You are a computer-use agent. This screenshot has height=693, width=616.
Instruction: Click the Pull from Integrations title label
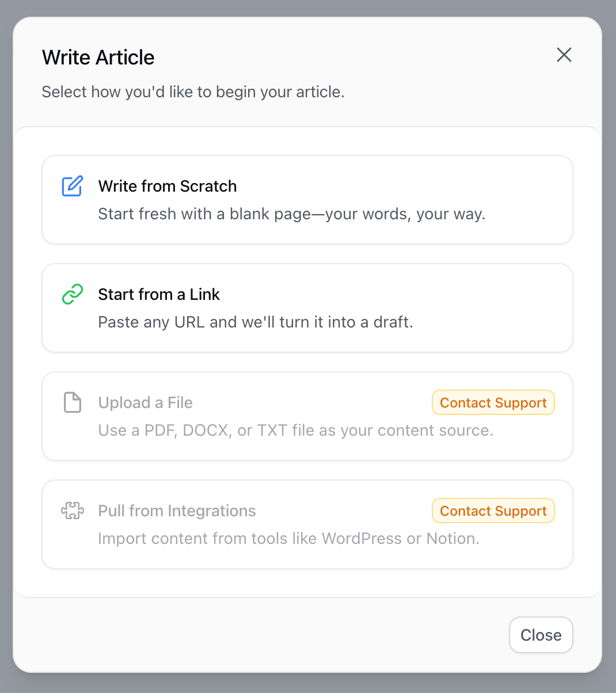tap(177, 511)
